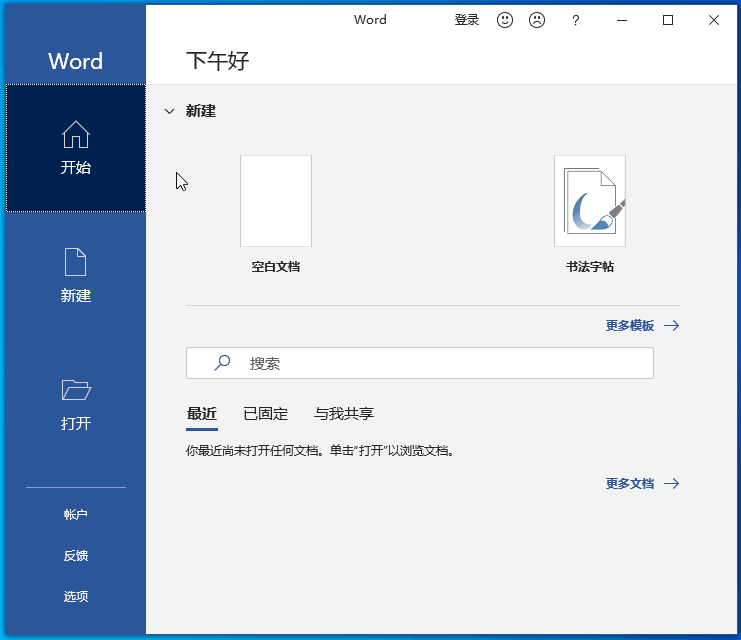The height and width of the screenshot is (640, 741).
Task: Click the Open (打开) folder icon
Action: click(x=76, y=390)
